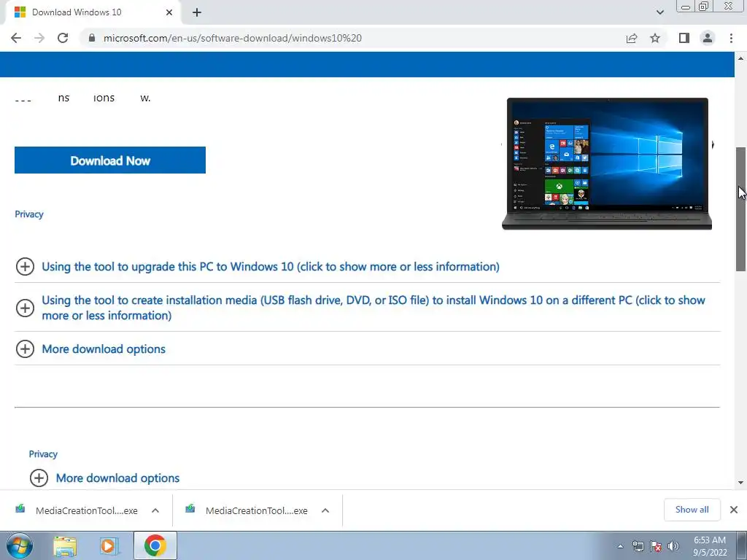Open options chevron for second MediaCreationTool download
This screenshot has height=560, width=747.
325,510
